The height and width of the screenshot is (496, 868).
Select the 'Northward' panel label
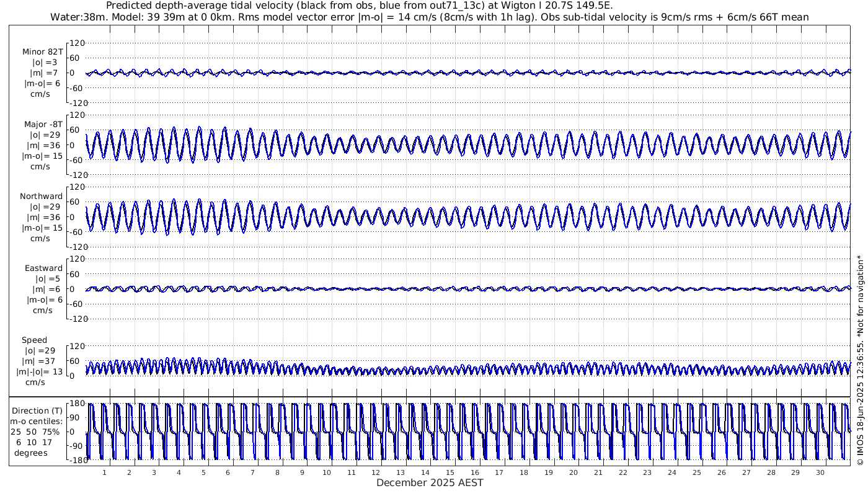click(42, 196)
